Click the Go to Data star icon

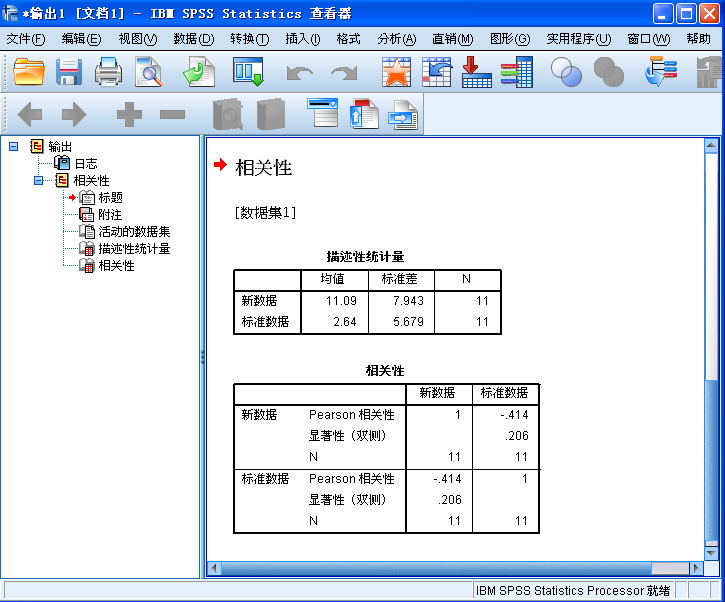397,72
